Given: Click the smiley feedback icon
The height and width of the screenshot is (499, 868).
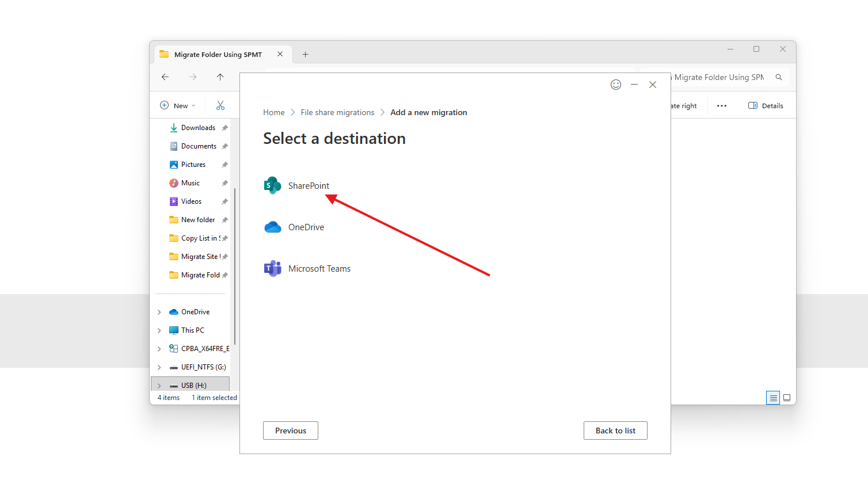Looking at the screenshot, I should click(x=616, y=85).
